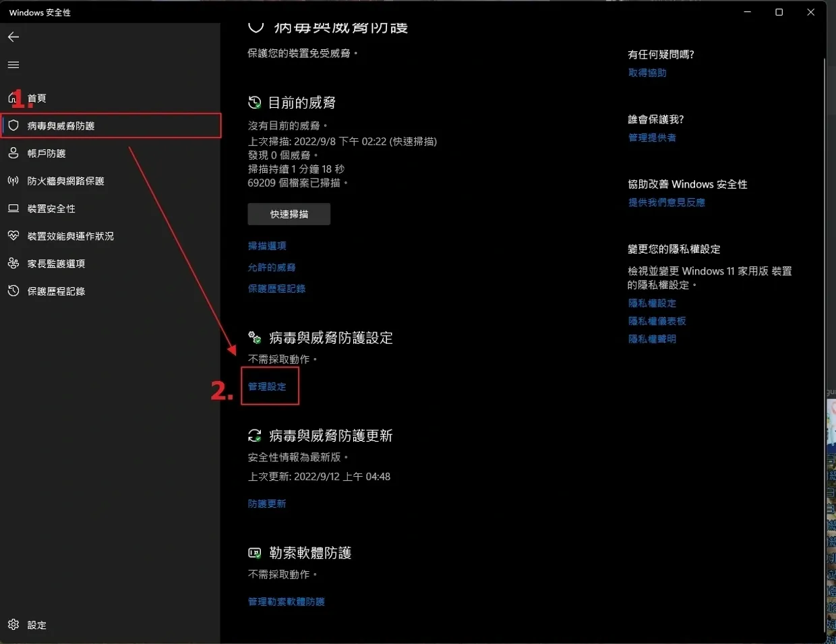The height and width of the screenshot is (644, 836).
Task: Open 防火牆與網路保護 sidebar item
Action: pos(111,181)
